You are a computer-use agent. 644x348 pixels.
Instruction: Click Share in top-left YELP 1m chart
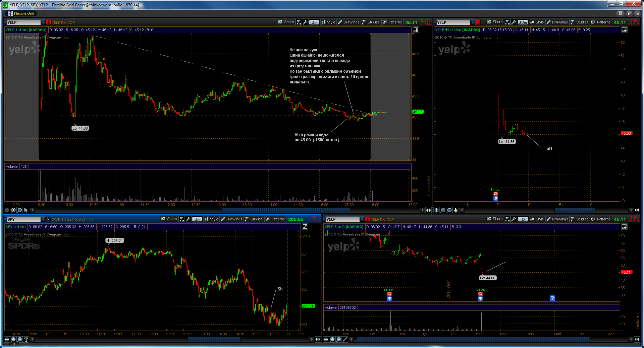point(286,22)
